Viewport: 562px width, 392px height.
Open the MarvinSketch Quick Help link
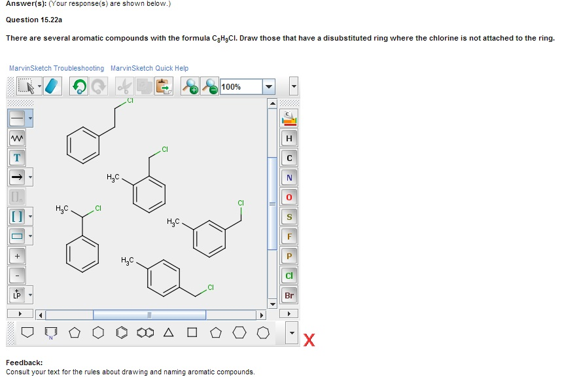click(149, 68)
